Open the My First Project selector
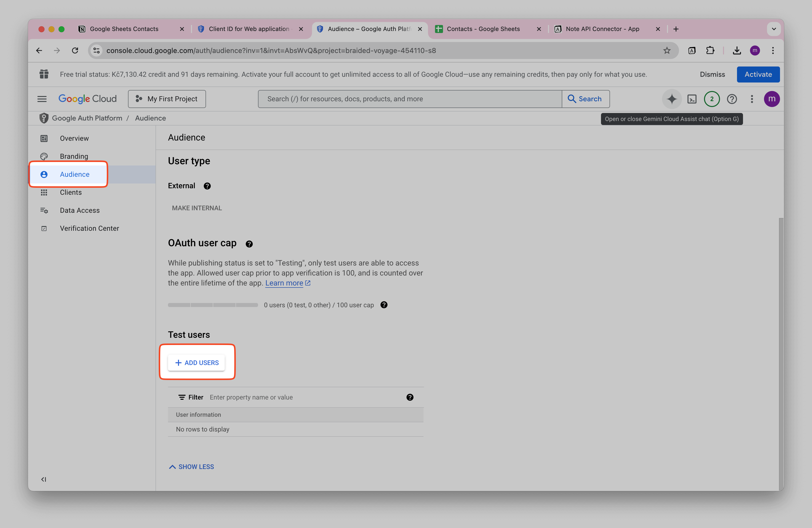Image resolution: width=812 pixels, height=528 pixels. point(167,99)
